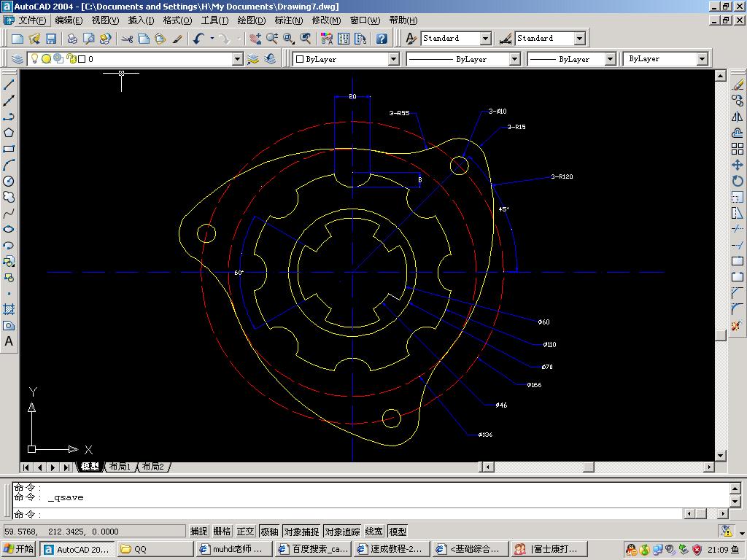The height and width of the screenshot is (560, 747).
Task: Click the Erase modify tool
Action: (x=738, y=85)
